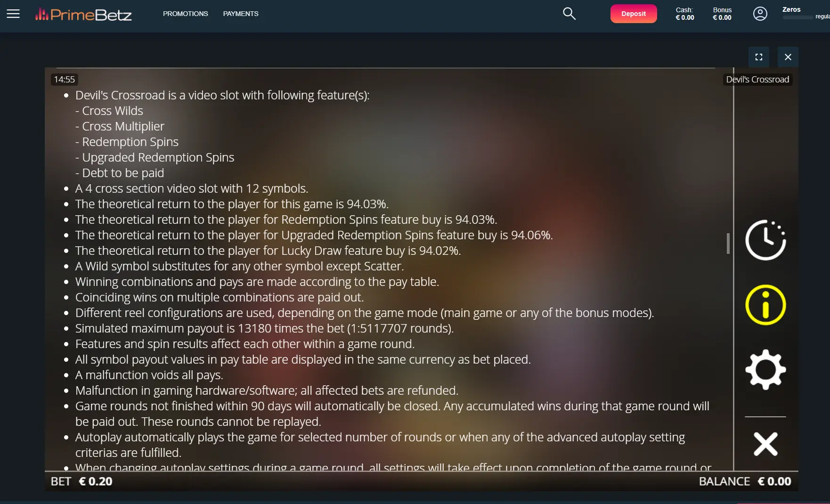Toggle fullscreen game view
830x504 pixels.
[x=758, y=57]
